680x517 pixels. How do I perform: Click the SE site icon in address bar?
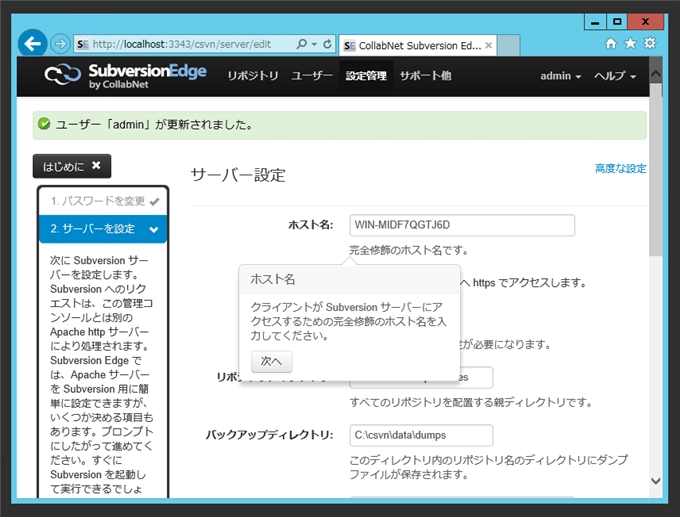tap(82, 44)
